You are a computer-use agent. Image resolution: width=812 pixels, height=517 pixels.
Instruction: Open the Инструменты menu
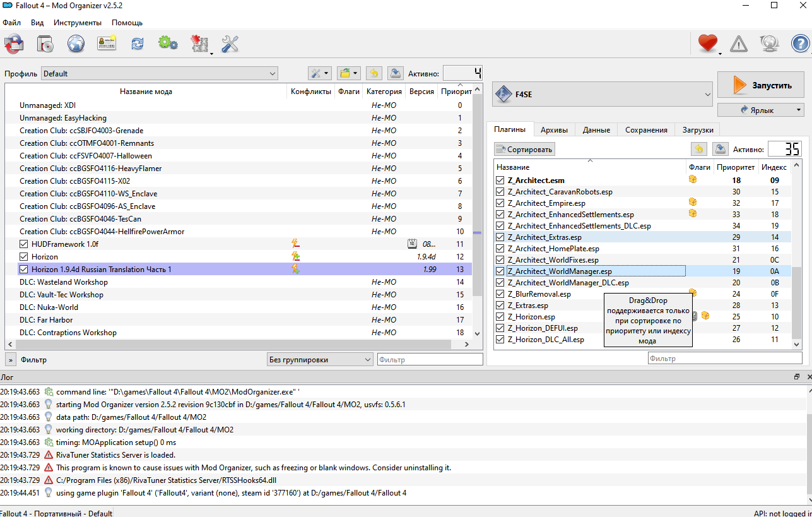(78, 22)
